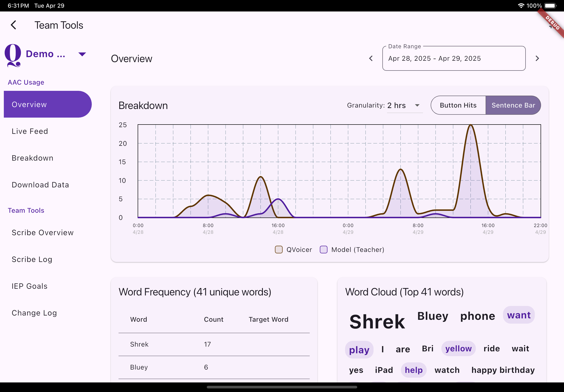Click 'yellow' in the word cloud

tap(458, 348)
